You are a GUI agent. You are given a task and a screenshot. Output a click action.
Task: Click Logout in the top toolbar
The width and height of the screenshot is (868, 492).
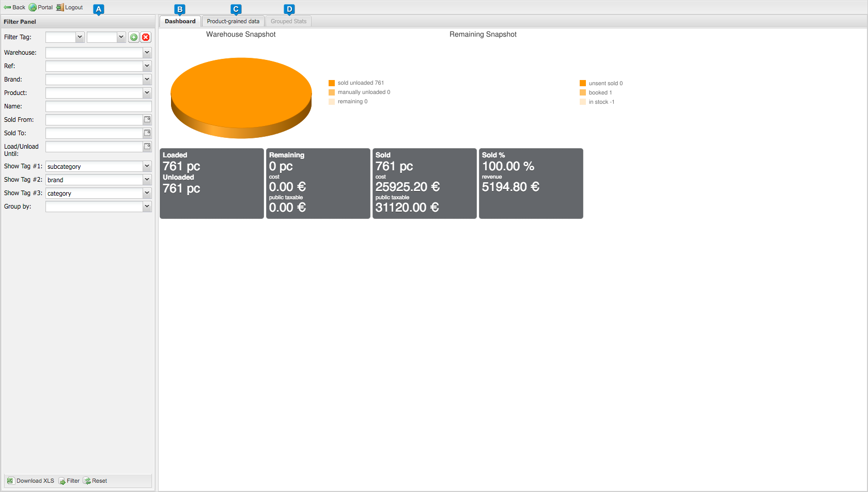70,7
